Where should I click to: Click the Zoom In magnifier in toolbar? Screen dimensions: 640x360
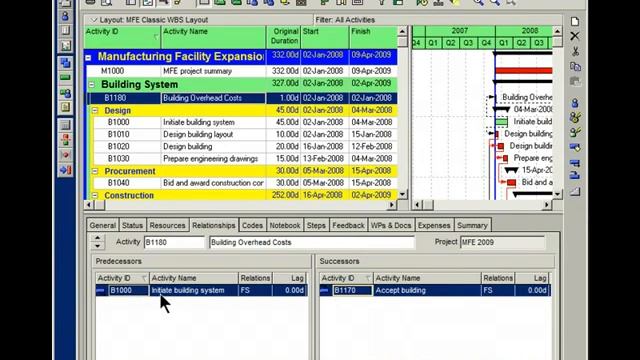tap(478, 2)
